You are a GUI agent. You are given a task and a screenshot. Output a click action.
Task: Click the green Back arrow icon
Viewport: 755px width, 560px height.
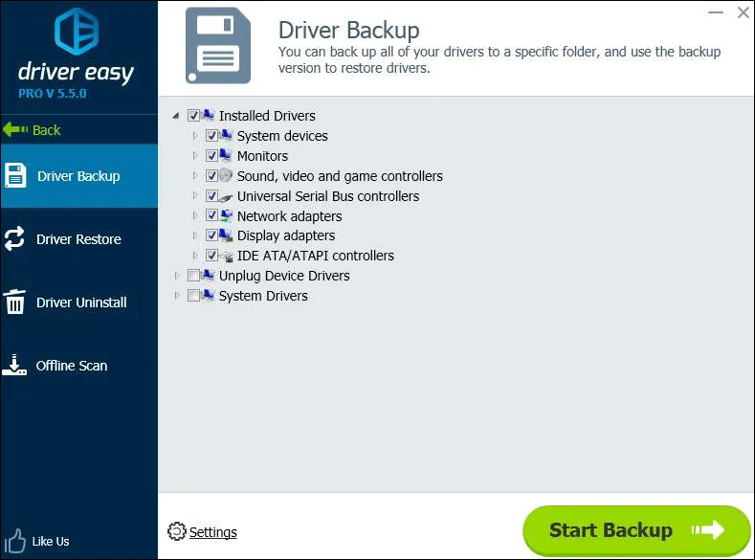click(15, 129)
